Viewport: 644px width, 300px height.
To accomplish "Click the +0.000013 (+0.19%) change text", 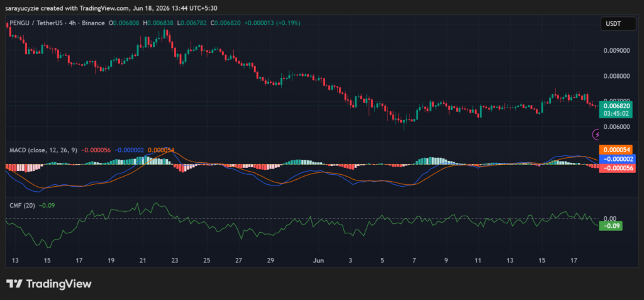I will coord(272,23).
